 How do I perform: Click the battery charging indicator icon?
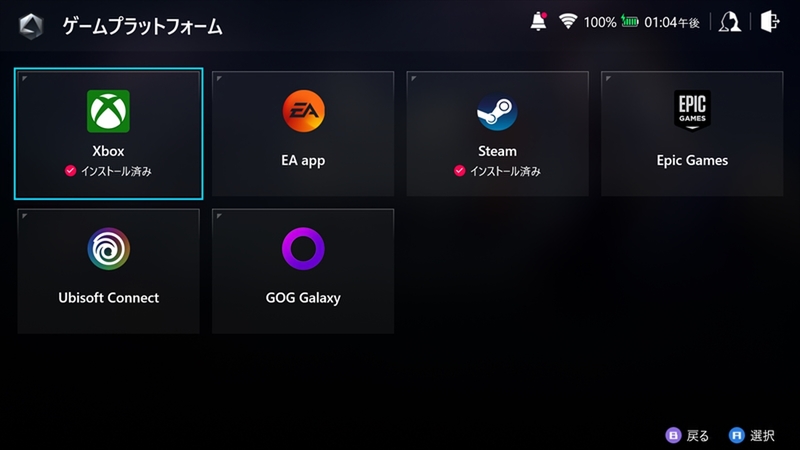click(x=630, y=21)
